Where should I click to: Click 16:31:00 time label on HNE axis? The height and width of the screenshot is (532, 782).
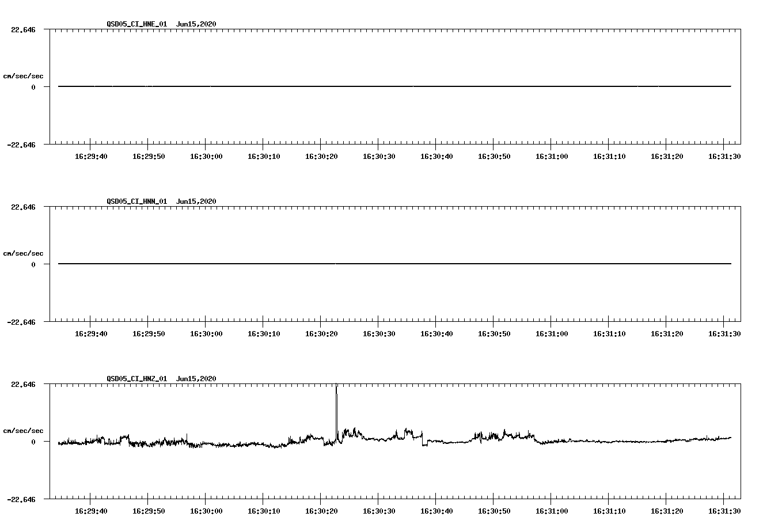[x=552, y=157]
